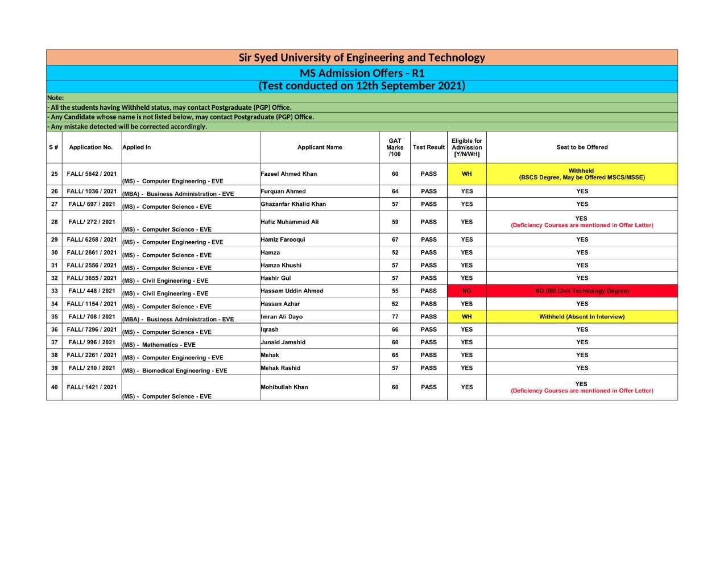728x562 pixels.
Task: Select application 'FALL/ 2261 / 2021'
Action: tap(92, 355)
